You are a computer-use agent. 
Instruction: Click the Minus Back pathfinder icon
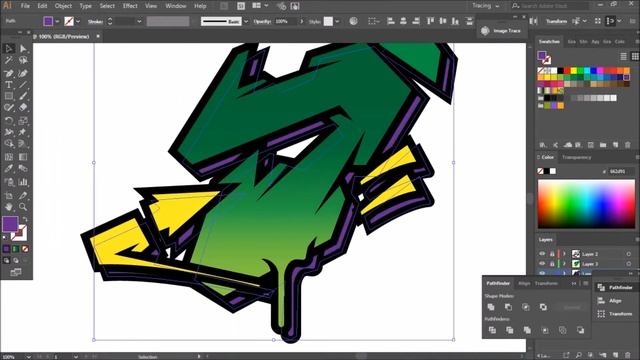point(580,330)
